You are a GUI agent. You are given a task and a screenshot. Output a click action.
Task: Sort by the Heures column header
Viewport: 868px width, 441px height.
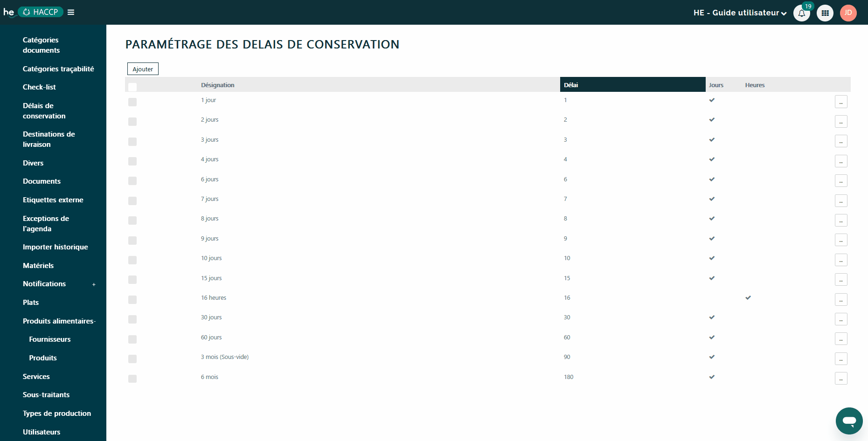755,85
